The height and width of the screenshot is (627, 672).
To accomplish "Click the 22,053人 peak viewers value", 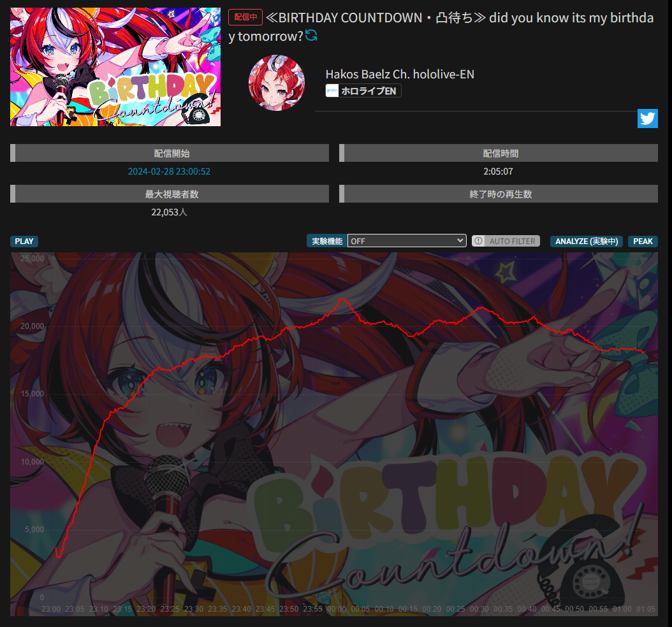I will coord(169,212).
